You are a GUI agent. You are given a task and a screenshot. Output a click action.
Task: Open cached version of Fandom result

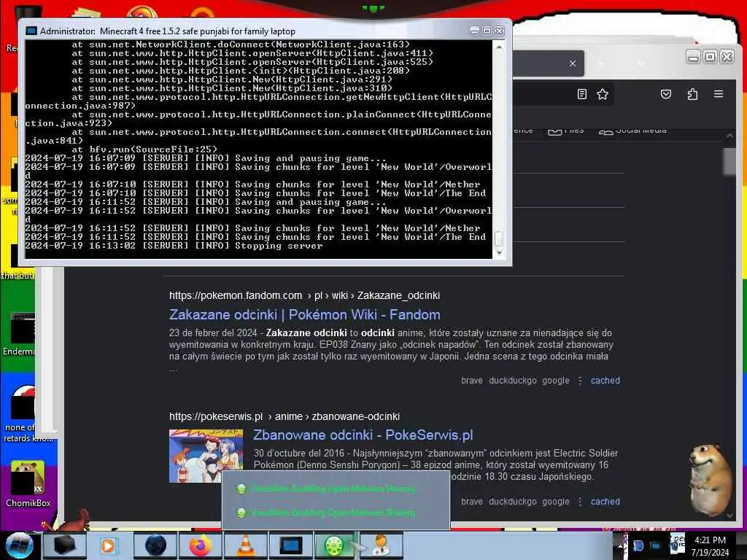click(605, 381)
